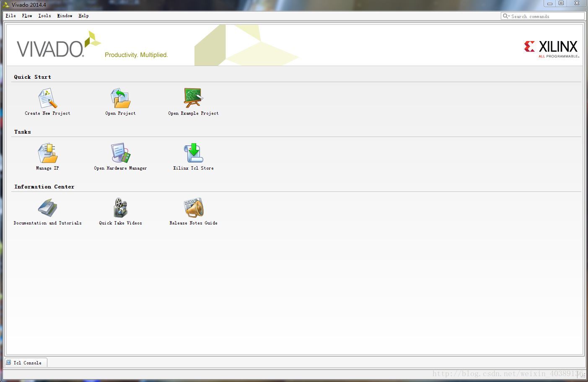Switch to the Tcl Console tab
The width and height of the screenshot is (588, 382).
(26, 363)
